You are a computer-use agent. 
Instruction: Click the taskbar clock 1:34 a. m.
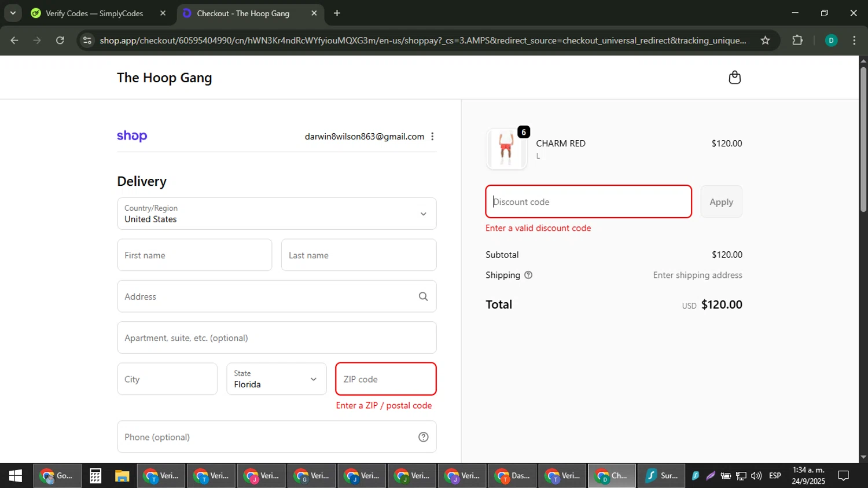tap(808, 476)
